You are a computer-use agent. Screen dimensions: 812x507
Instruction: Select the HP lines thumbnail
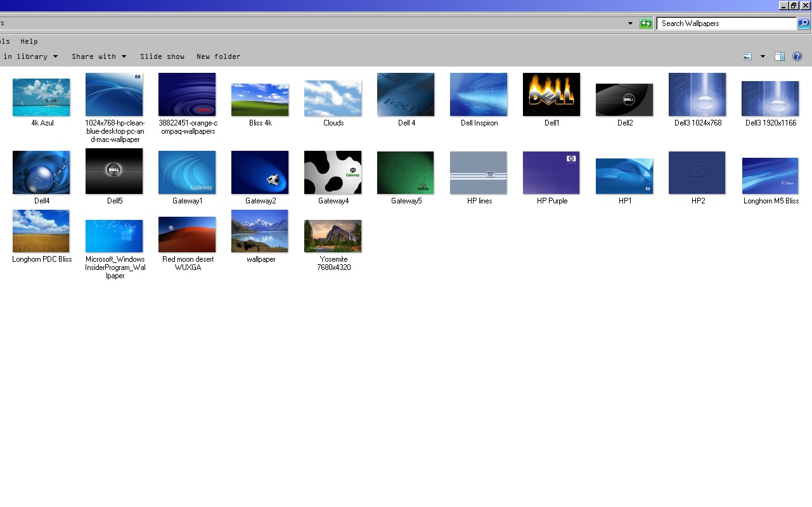click(479, 172)
